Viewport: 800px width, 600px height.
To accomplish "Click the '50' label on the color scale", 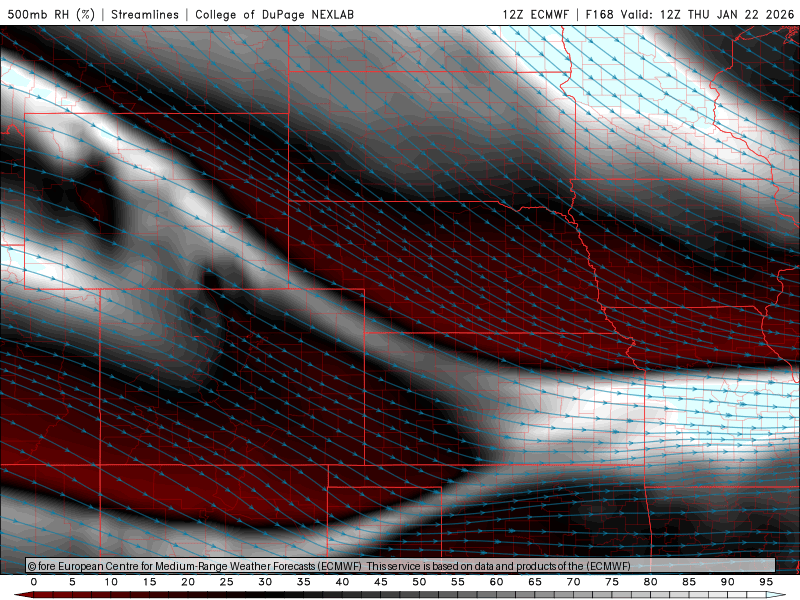I will [x=419, y=582].
